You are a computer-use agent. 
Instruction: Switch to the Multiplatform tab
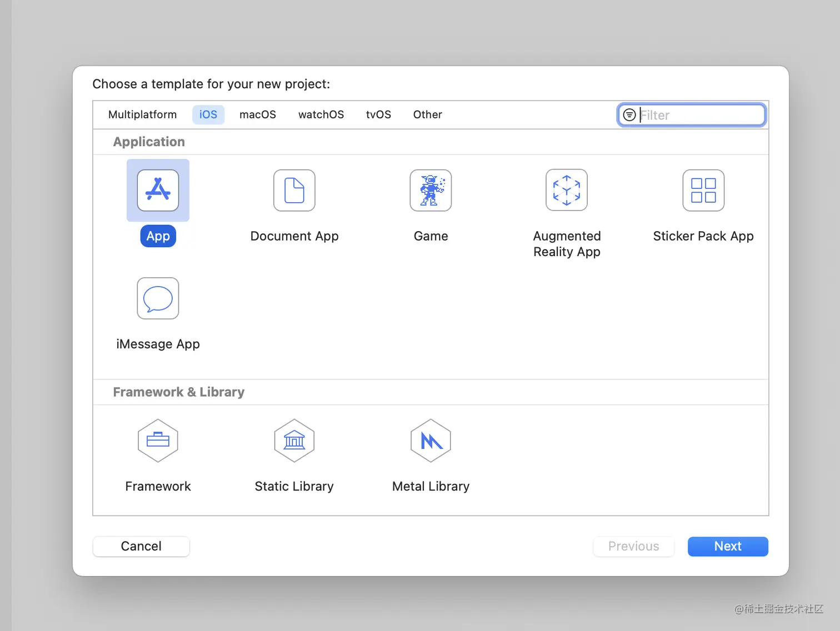tap(142, 114)
